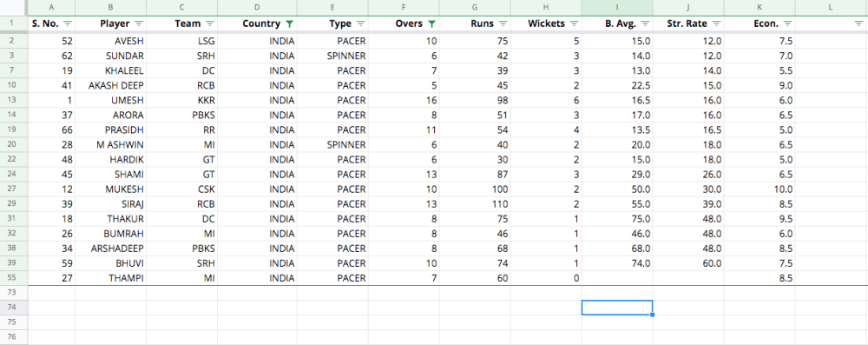Viewport: 868px width, 345px height.
Task: Click the LSG team cell
Action: point(182,41)
